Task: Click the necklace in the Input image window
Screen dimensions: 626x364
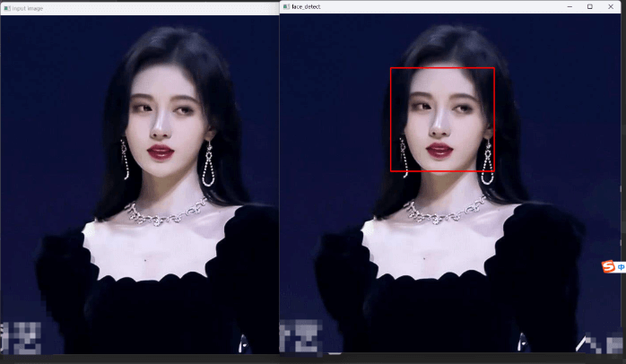Action: click(165, 215)
